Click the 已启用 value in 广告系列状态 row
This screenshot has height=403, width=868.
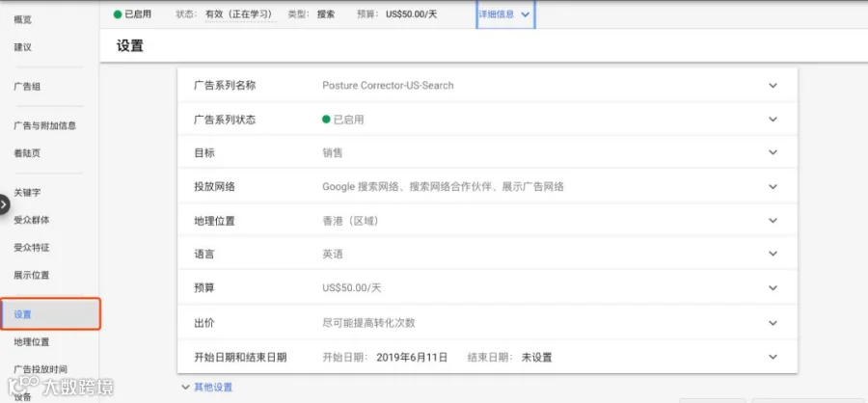pyautogui.click(x=348, y=120)
